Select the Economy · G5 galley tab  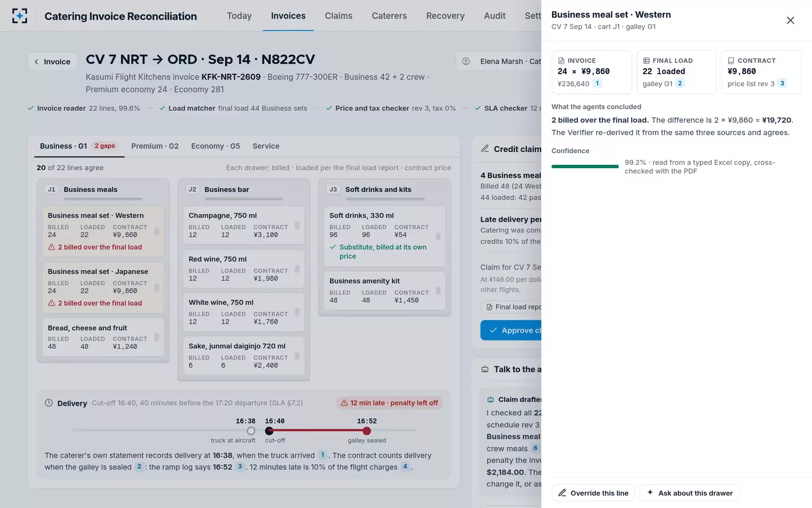pos(215,146)
